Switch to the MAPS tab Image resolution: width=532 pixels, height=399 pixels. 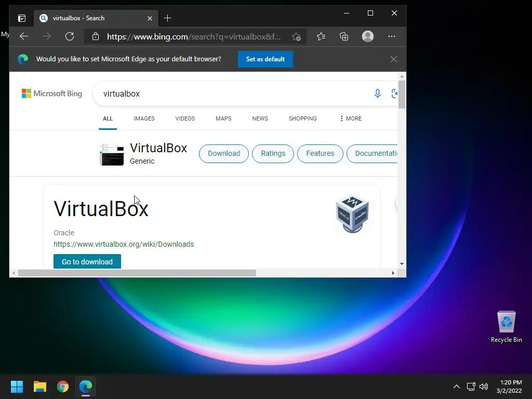click(x=223, y=118)
